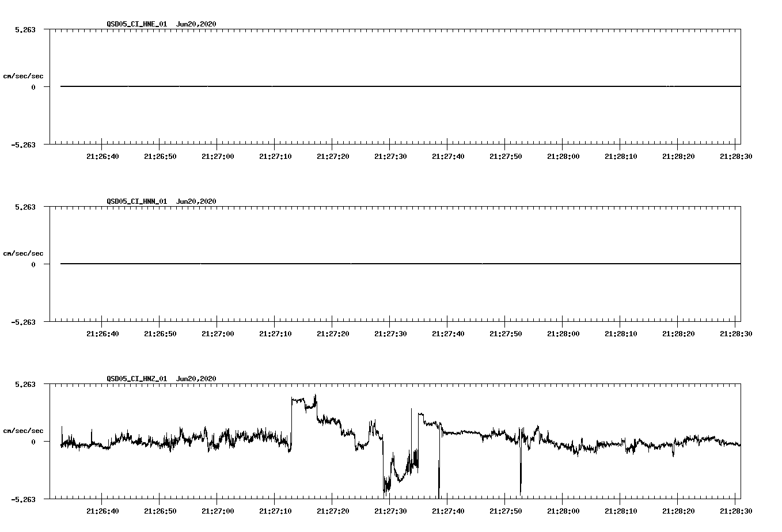
Task: Click the zero axis label on HNZ plot
Action: [x=33, y=442]
